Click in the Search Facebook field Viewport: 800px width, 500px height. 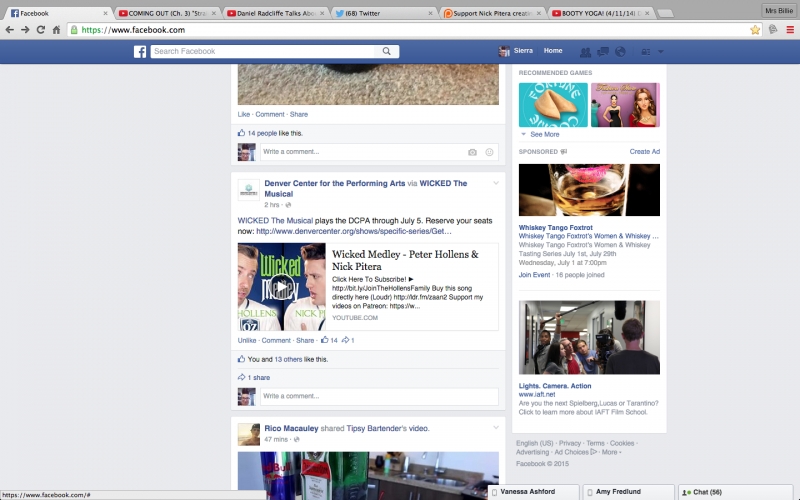coord(263,51)
